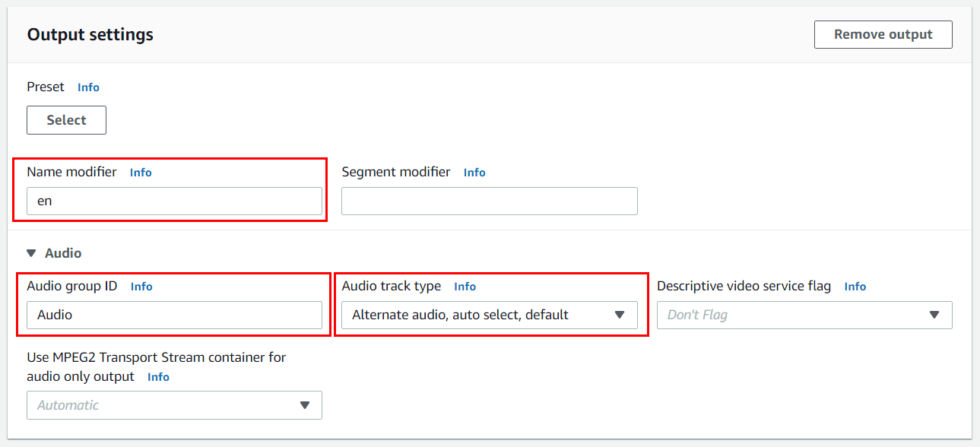
Task: Click the Don't Flag dropdown arrow
Action: tap(934, 315)
